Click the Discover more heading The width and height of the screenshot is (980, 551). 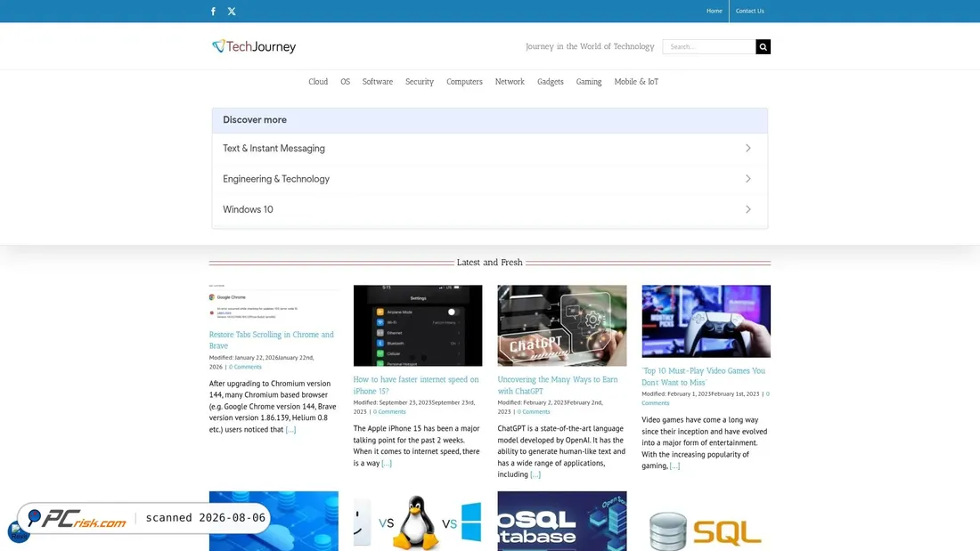point(255,120)
